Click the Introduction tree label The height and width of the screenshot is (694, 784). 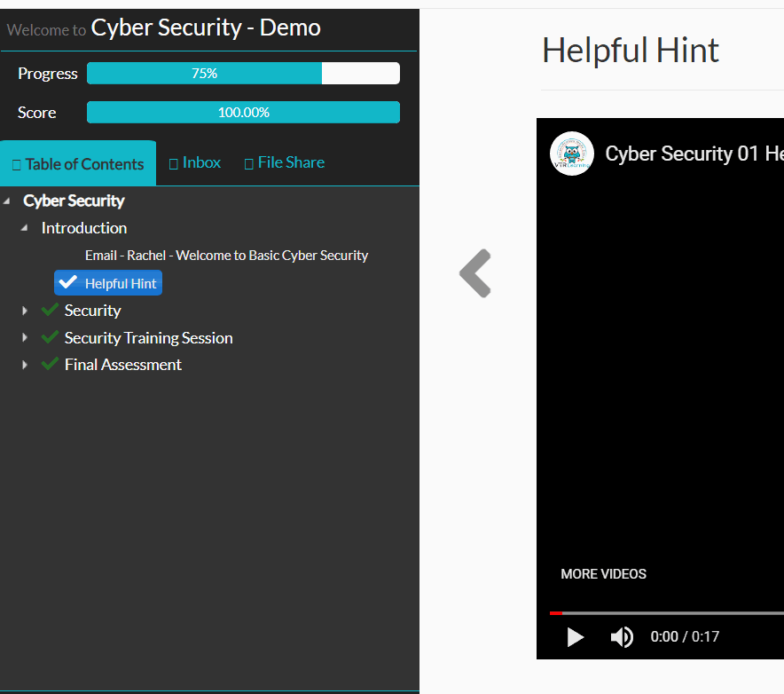tap(84, 228)
